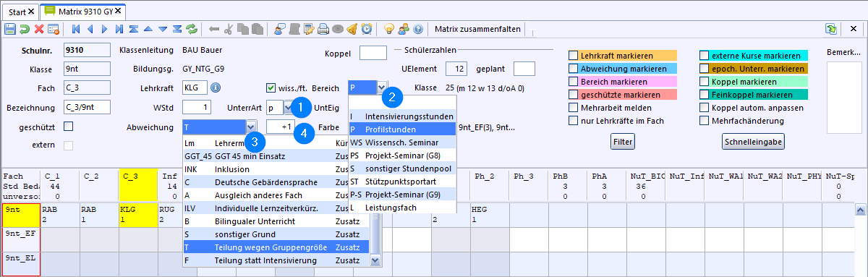Click the Filter button

point(622,142)
